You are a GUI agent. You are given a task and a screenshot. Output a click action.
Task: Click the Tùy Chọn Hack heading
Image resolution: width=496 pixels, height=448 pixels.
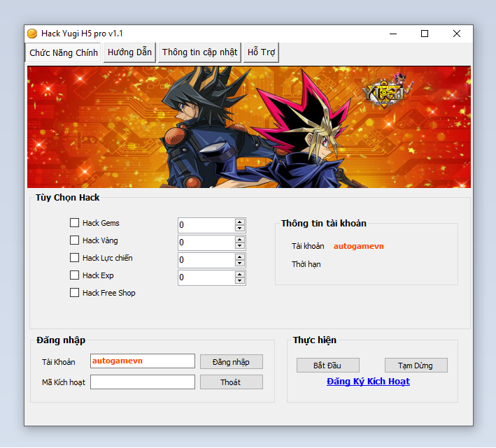[x=67, y=198]
